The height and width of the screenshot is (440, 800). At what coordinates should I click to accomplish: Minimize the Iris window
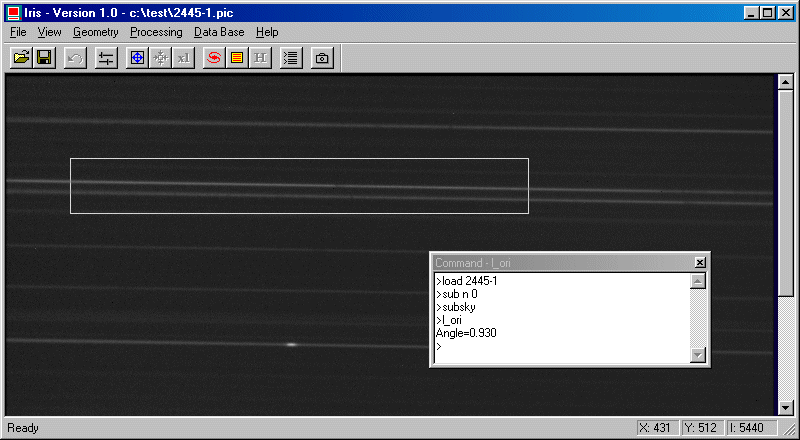coord(751,13)
